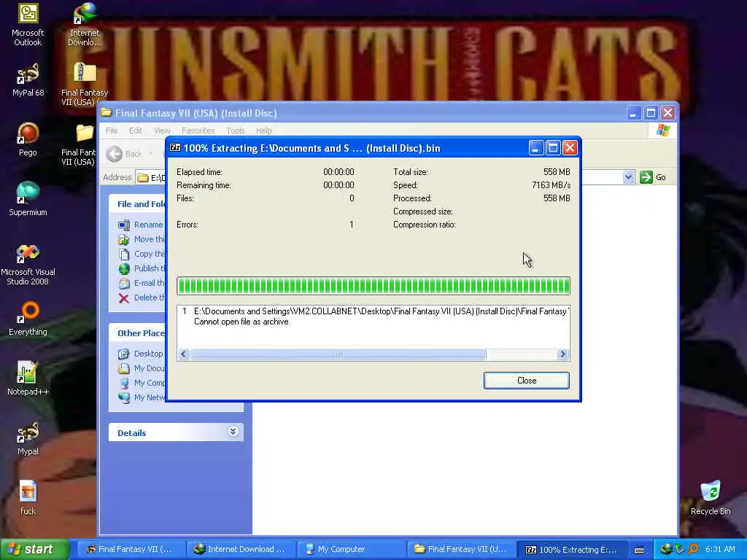Click the Start button
Image resolution: width=747 pixels, height=560 pixels.
click(x=34, y=549)
